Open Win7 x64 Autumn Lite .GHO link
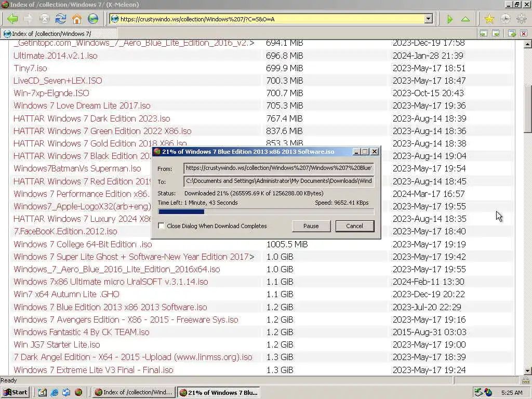Viewport: 532px width, 399px height. [66, 295]
